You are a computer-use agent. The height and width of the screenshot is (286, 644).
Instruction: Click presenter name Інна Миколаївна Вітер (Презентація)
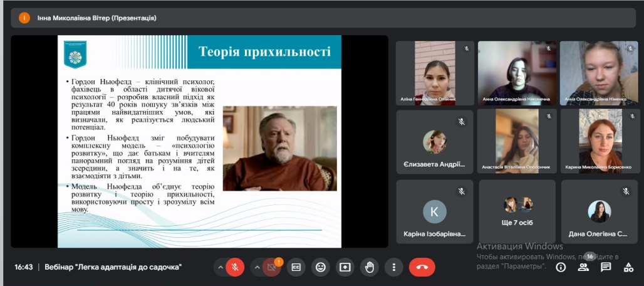pyautogui.click(x=97, y=18)
